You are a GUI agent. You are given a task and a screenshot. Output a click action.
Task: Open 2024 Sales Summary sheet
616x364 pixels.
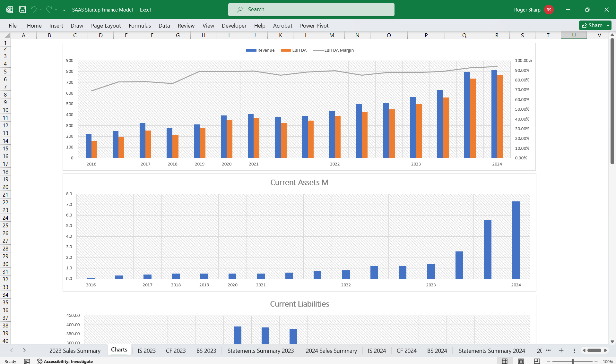pos(331,351)
